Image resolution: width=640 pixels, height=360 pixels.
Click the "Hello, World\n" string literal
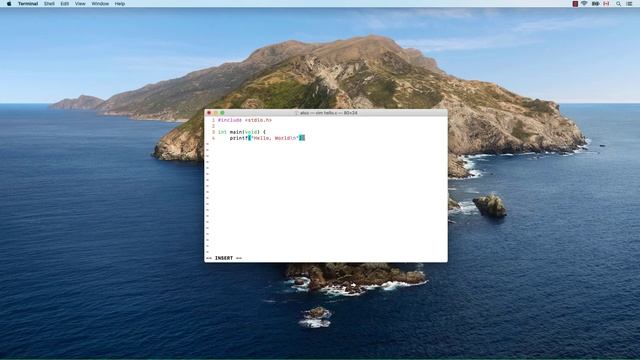click(x=275, y=138)
